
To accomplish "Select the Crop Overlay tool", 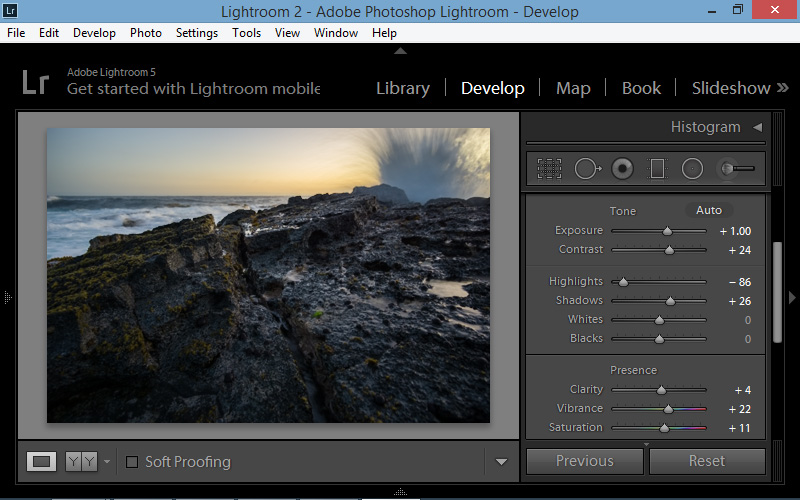I will [x=549, y=169].
